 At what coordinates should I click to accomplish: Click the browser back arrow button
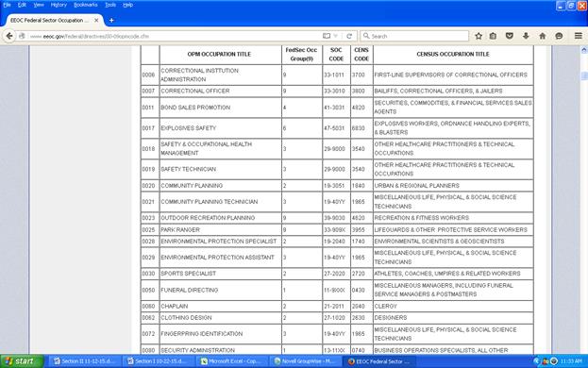tap(9, 36)
